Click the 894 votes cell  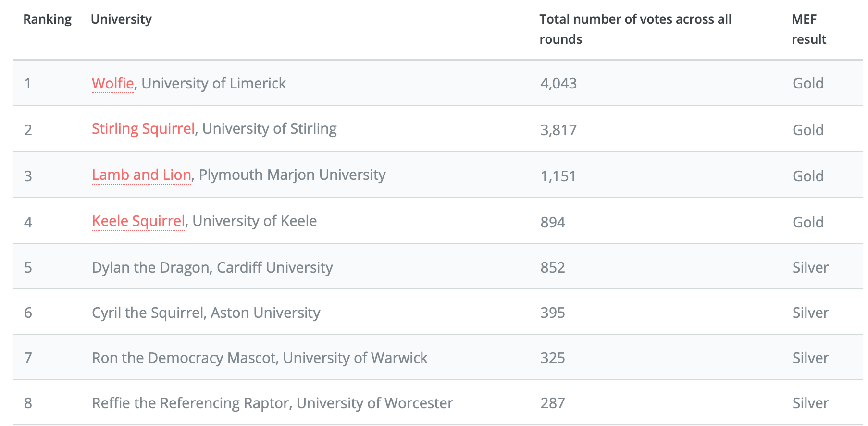click(552, 222)
